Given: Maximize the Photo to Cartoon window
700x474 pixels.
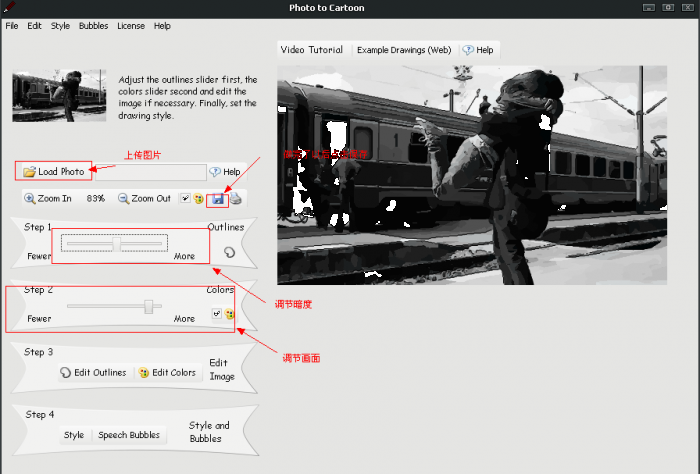Looking at the screenshot, I should point(668,8).
